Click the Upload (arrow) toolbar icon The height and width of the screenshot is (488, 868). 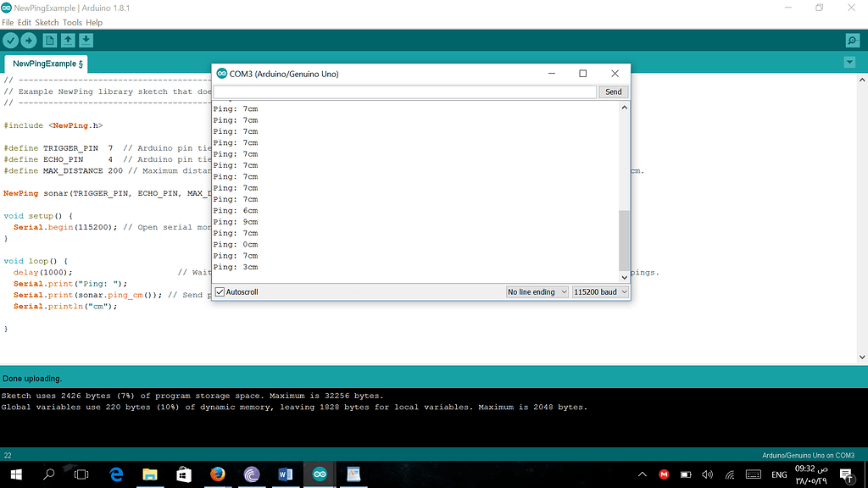point(28,39)
